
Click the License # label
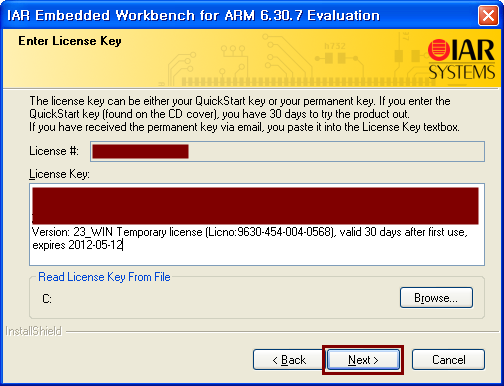54,151
